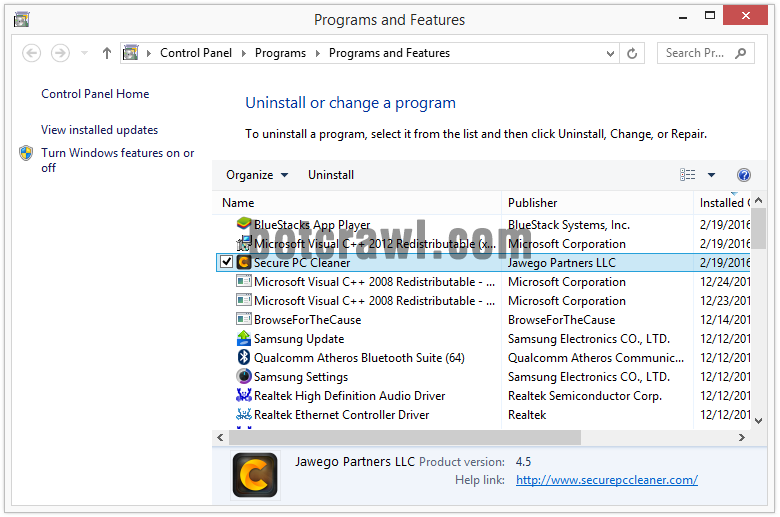Image resolution: width=780 pixels, height=517 pixels.
Task: Click the window title bar system icon
Action: (x=21, y=19)
